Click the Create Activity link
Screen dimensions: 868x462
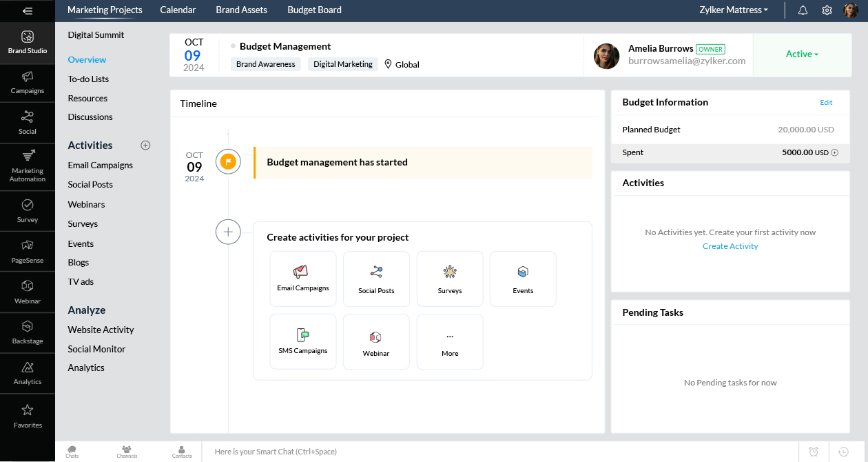[730, 246]
